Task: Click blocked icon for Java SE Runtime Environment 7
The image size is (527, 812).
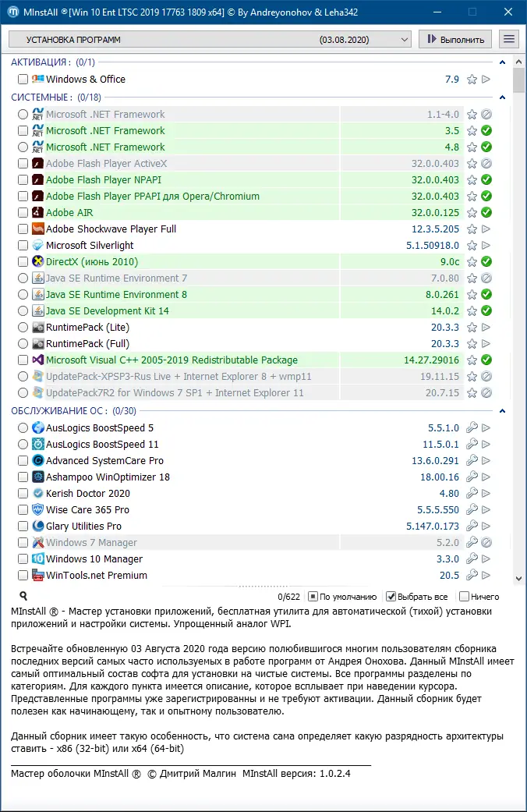Action: coord(486,278)
